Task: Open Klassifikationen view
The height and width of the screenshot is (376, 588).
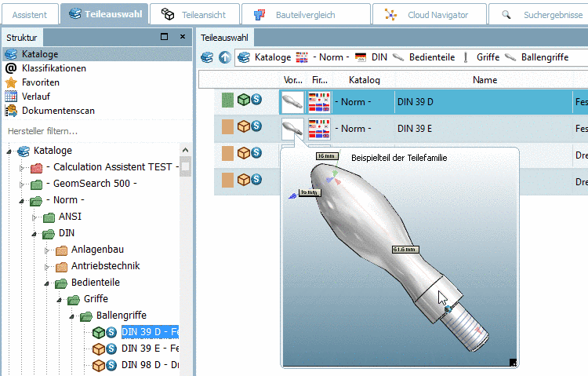Action: (54, 68)
